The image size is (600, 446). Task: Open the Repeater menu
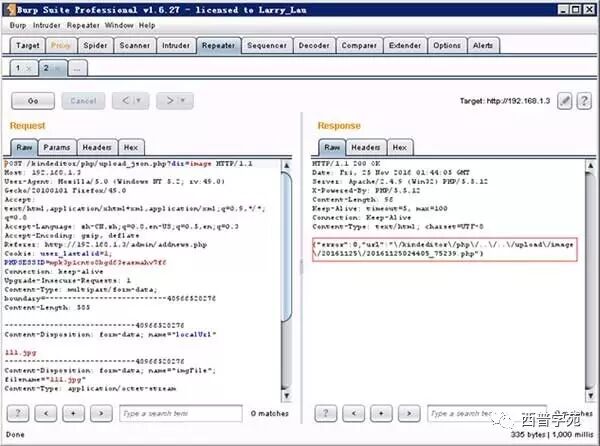coord(83,26)
